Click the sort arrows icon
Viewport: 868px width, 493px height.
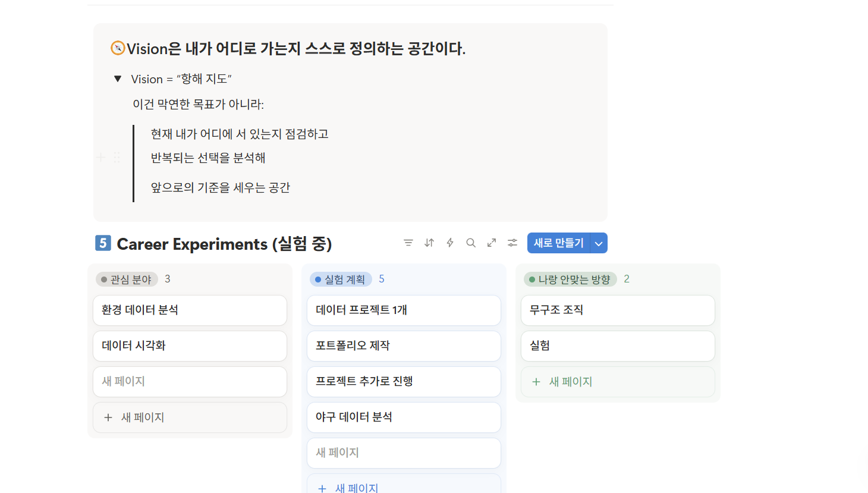click(429, 243)
